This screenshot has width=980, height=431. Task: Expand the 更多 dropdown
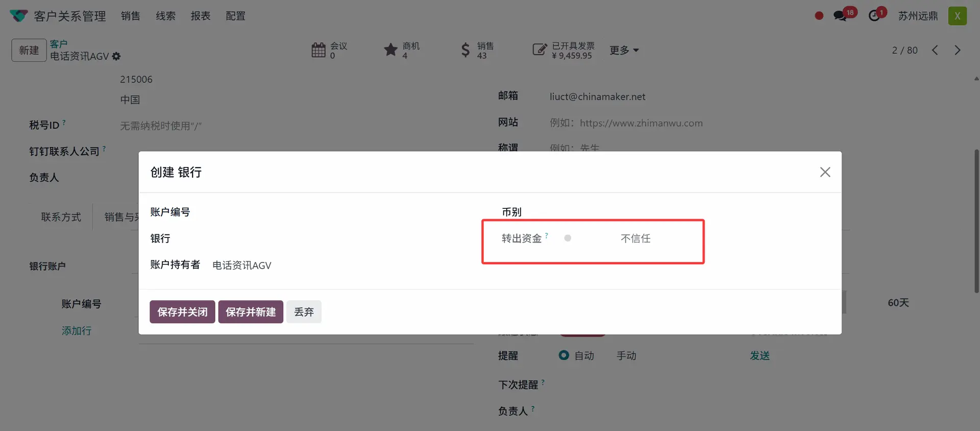(x=624, y=50)
